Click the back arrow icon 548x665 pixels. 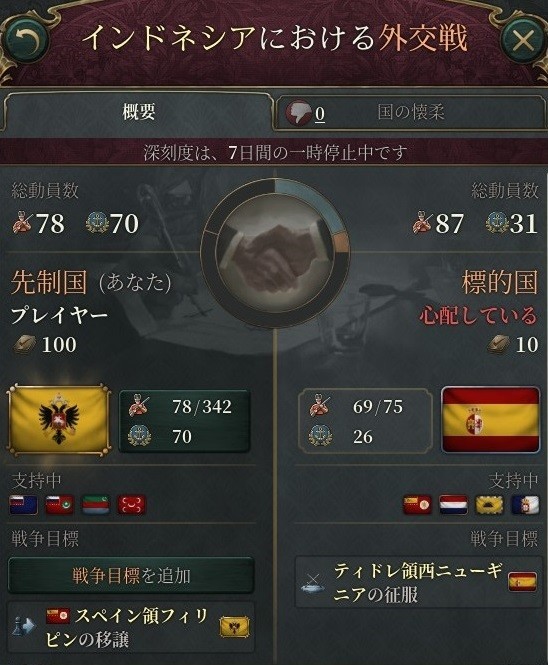(25, 41)
